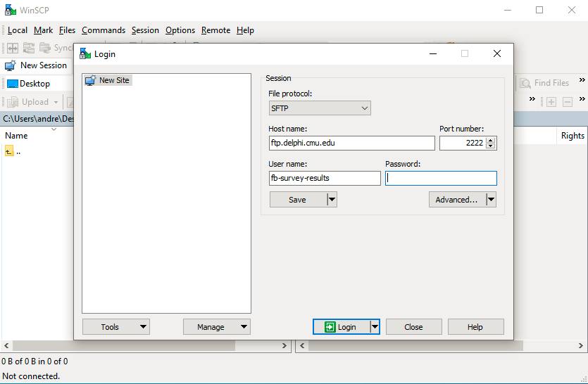Click the Close button in Login dialog
588x384 pixels.
414,326
